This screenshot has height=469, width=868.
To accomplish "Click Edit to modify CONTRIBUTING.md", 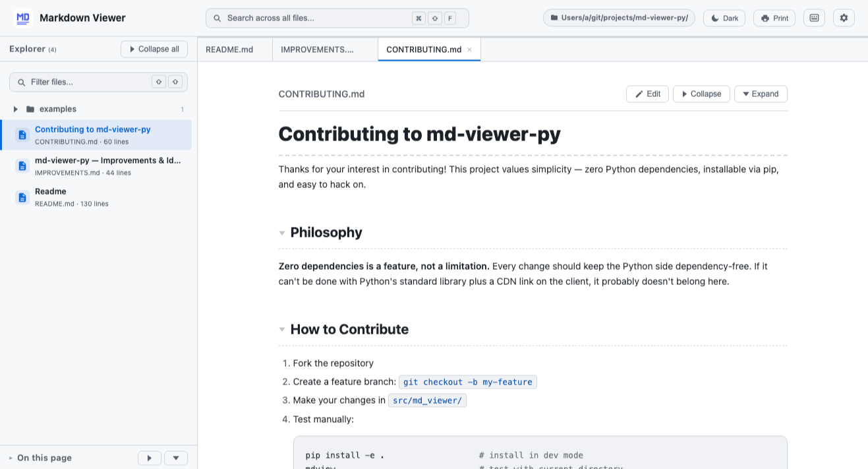I will [x=647, y=94].
